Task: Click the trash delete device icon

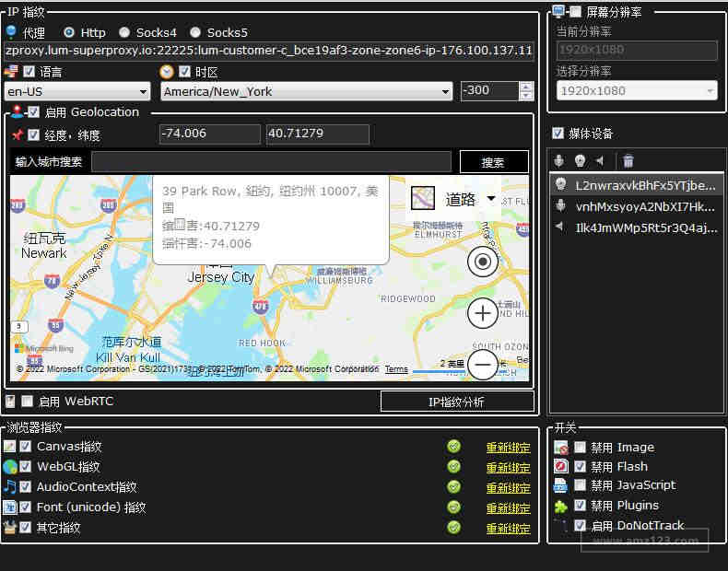Action: tap(628, 160)
